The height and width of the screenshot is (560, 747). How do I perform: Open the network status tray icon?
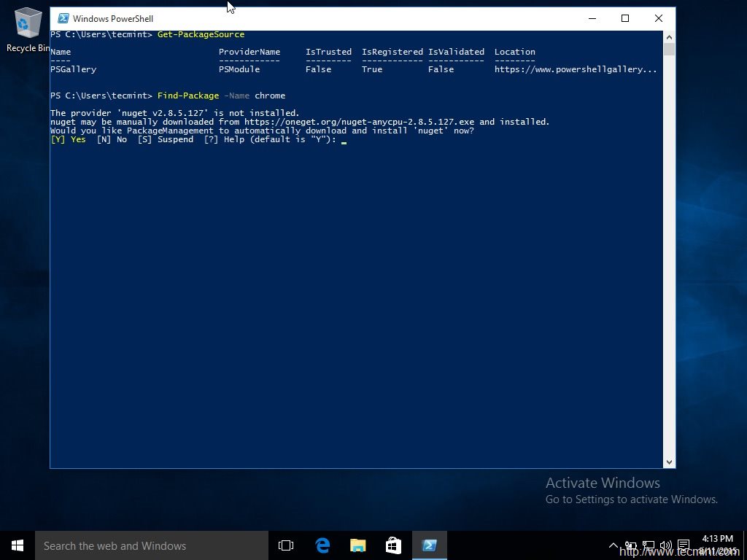[x=648, y=545]
